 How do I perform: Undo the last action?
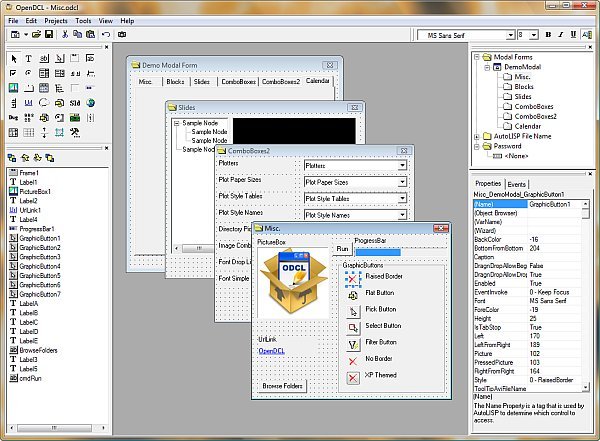coord(106,34)
